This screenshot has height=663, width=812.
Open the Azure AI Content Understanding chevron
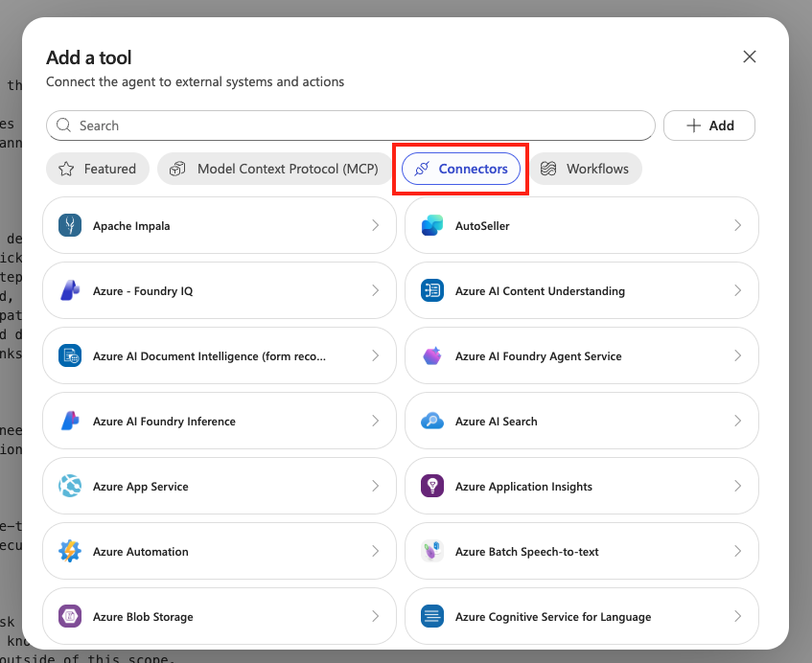point(738,291)
